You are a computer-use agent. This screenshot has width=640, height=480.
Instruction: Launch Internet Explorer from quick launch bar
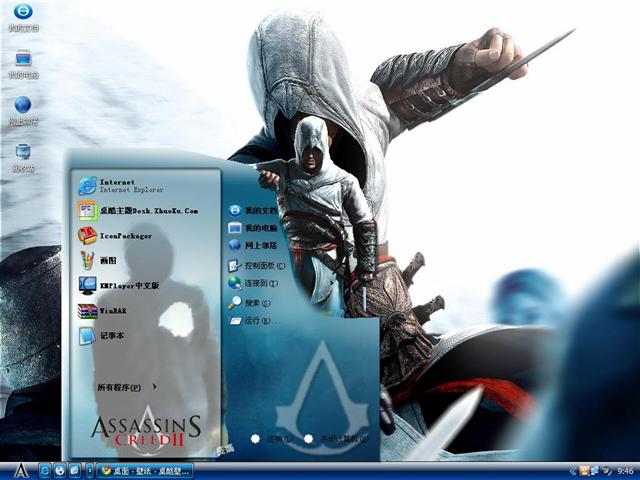[45, 471]
